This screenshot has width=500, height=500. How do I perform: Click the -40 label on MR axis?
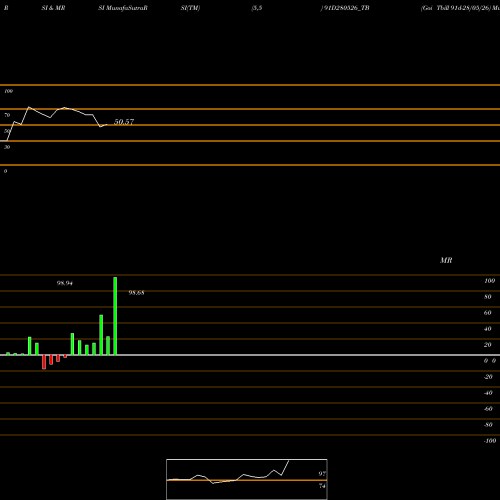coord(488,393)
